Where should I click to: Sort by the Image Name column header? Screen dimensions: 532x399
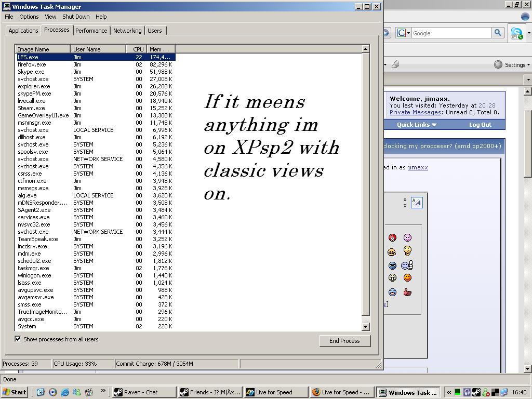(43, 49)
